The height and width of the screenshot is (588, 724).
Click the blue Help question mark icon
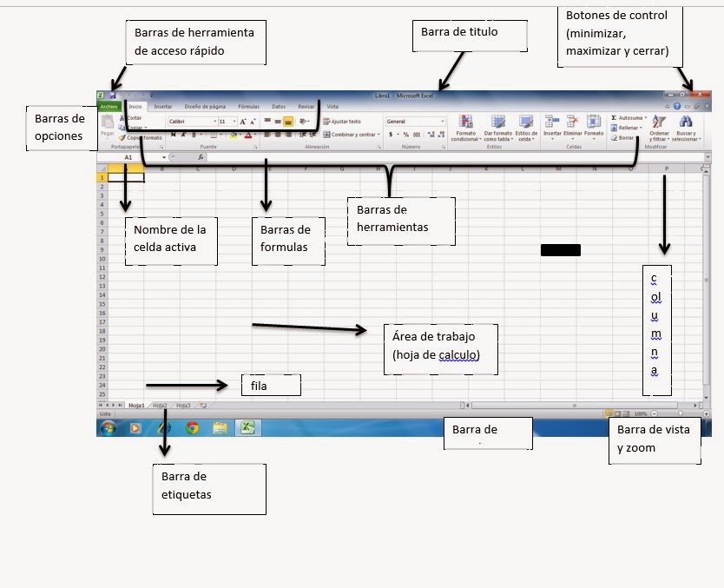(677, 106)
